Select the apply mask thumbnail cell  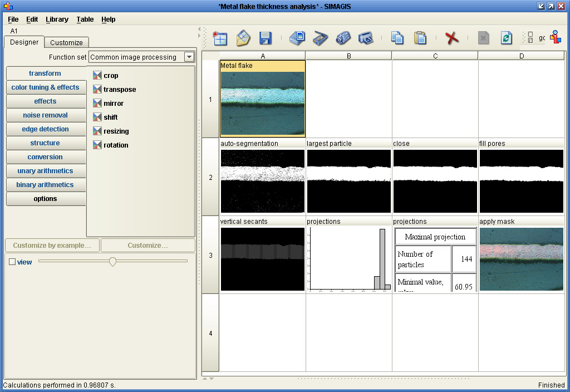pos(521,258)
